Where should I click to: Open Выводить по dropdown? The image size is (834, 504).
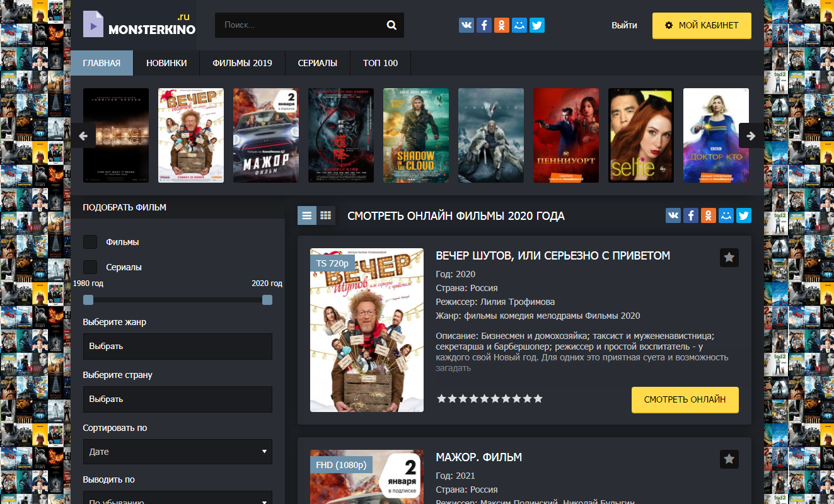[x=178, y=498]
